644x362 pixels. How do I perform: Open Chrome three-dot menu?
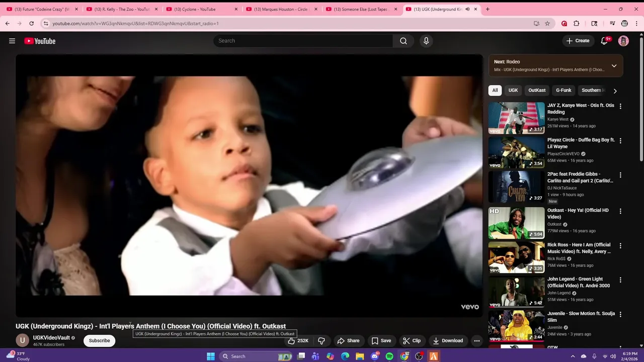(636, 23)
